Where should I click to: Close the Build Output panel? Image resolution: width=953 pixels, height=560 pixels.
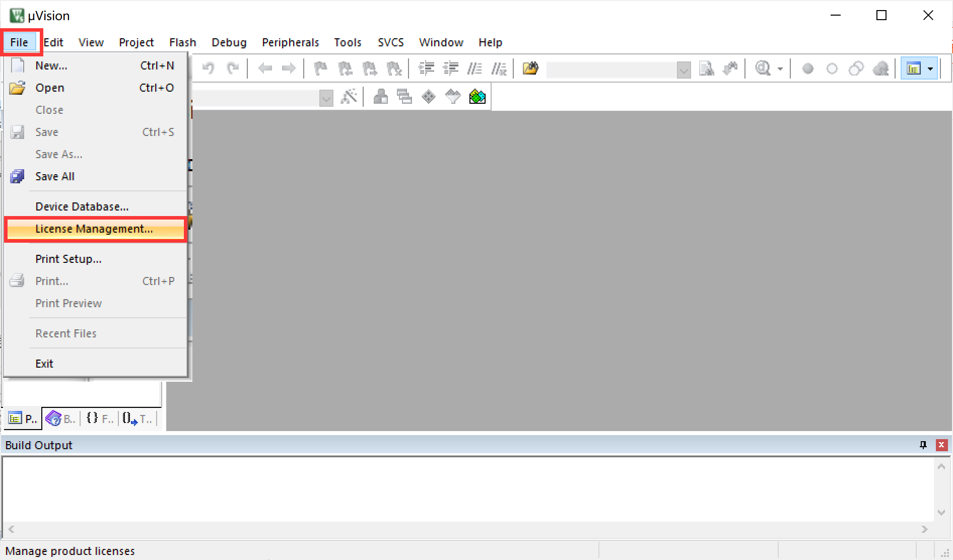coord(941,445)
